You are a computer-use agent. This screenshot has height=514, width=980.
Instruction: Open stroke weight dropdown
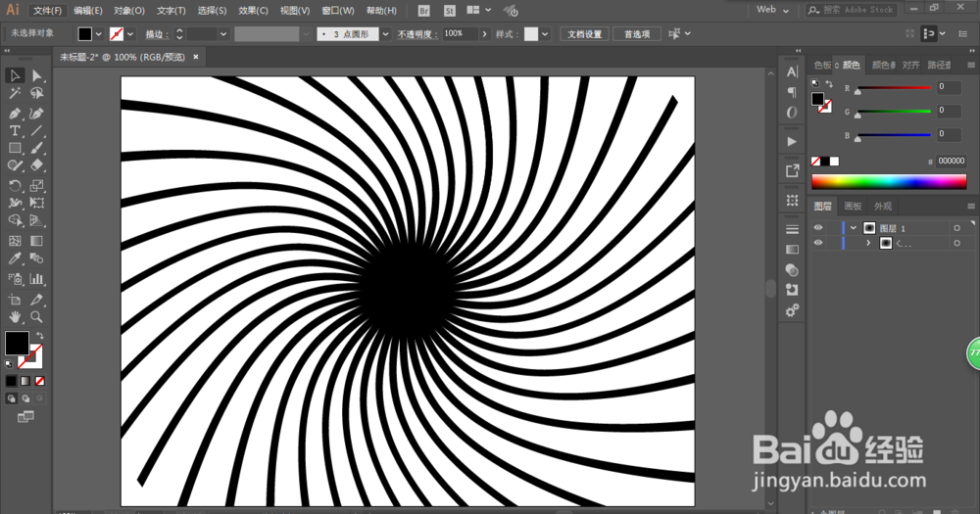click(223, 34)
